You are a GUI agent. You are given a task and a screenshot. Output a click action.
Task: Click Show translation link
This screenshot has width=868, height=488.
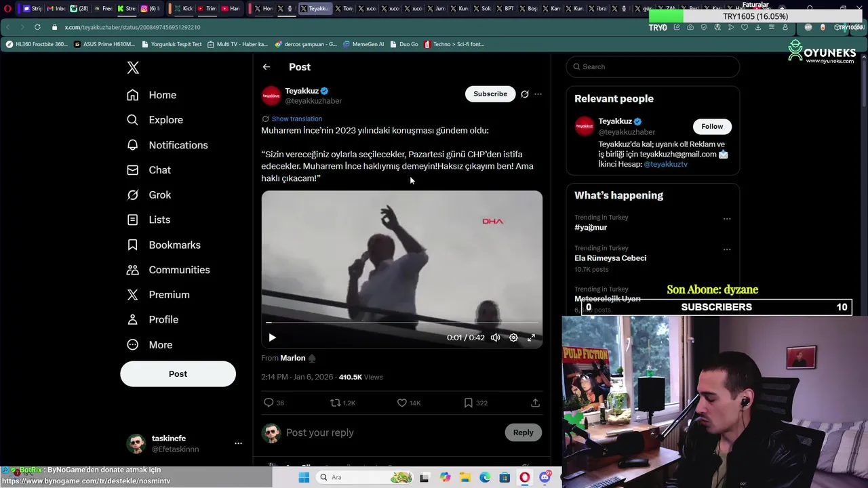coord(297,119)
